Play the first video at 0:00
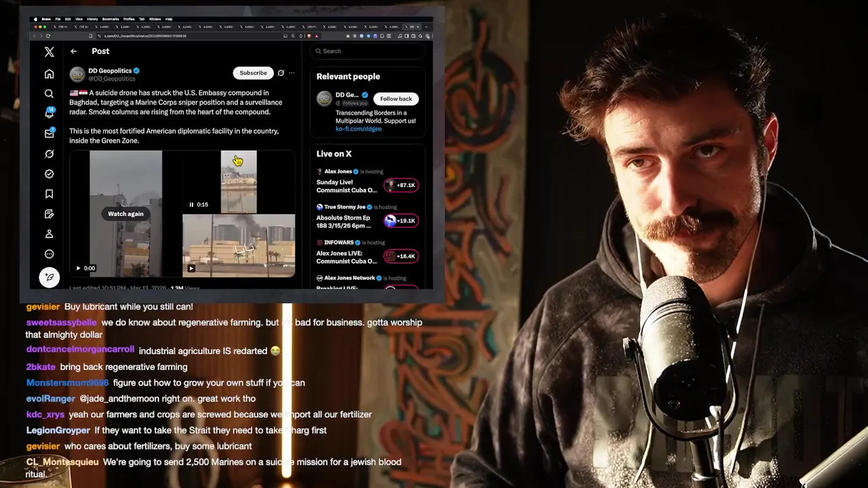This screenshot has height=488, width=868. (78, 268)
